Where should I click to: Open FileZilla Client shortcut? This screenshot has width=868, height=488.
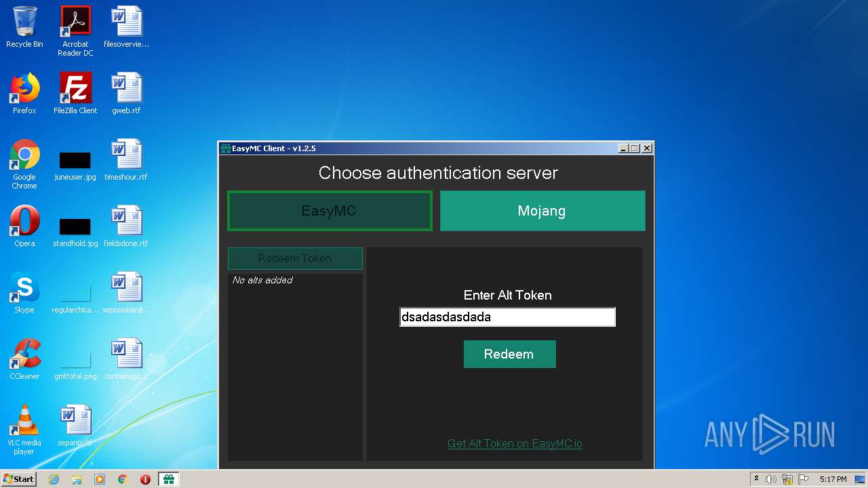point(75,94)
